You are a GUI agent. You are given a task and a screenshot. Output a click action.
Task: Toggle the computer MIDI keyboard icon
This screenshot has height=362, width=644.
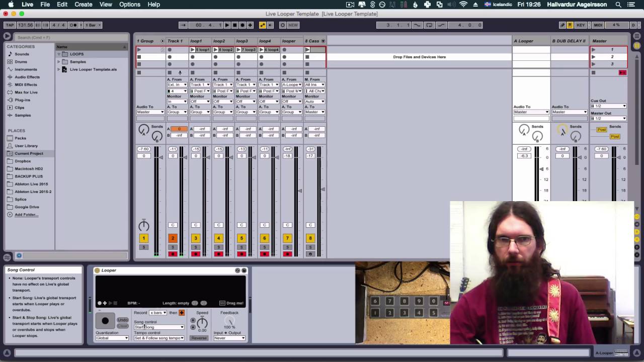[570, 25]
